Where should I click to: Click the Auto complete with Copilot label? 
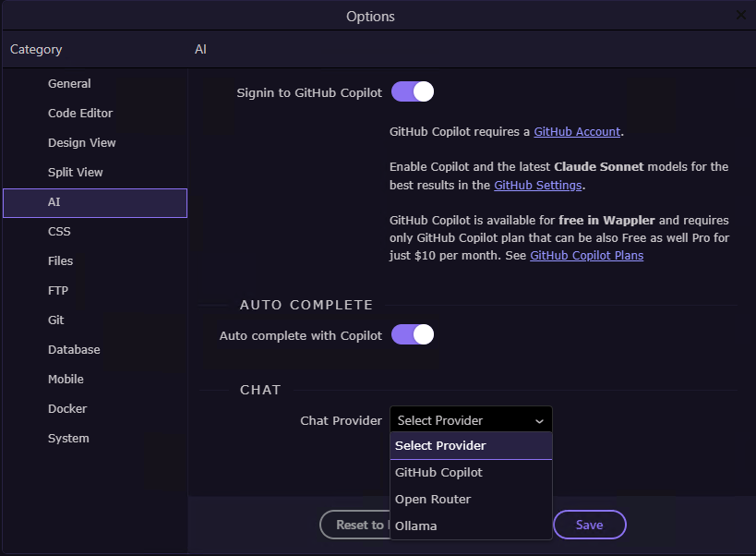pos(300,335)
